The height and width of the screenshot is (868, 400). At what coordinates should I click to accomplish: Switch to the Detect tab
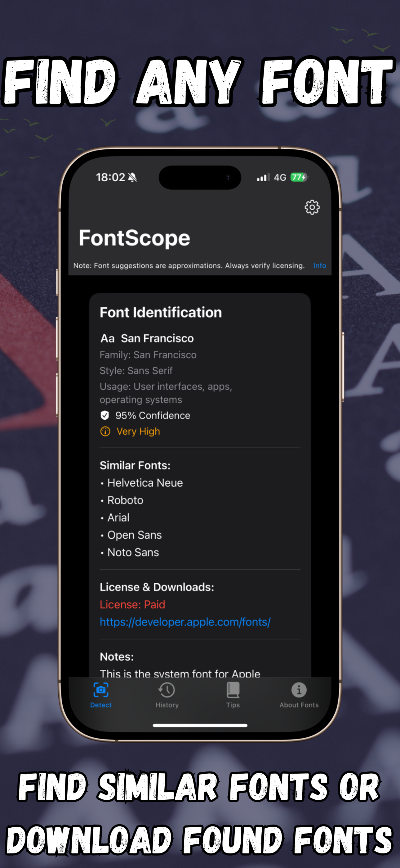tap(101, 695)
